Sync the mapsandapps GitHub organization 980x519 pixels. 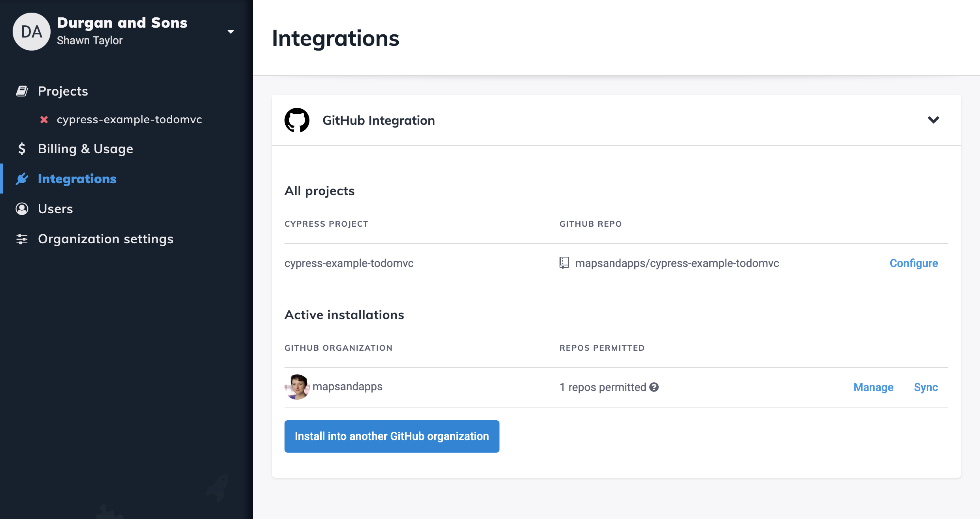pos(926,387)
